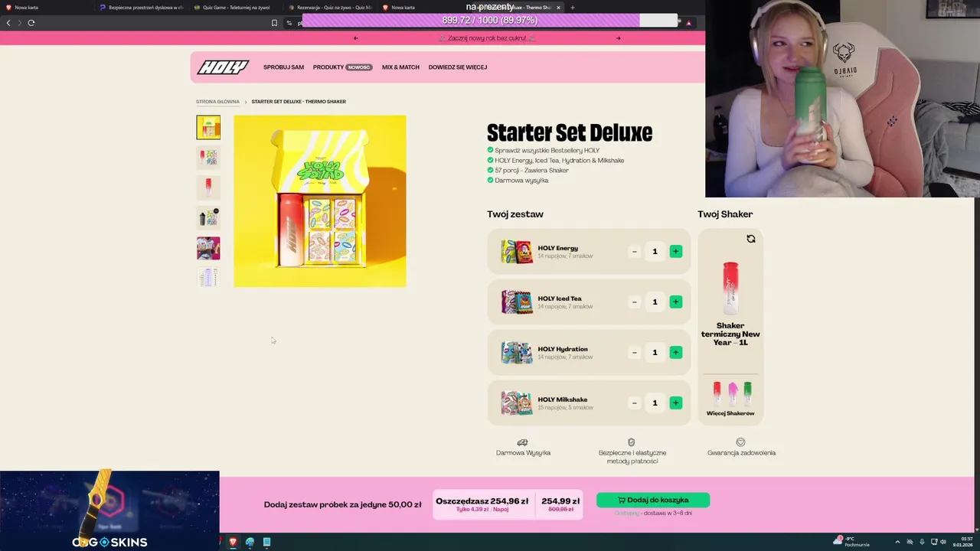The width and height of the screenshot is (980, 551).
Task: Increase HOLY Energy quantity with plus
Action: pyautogui.click(x=675, y=251)
